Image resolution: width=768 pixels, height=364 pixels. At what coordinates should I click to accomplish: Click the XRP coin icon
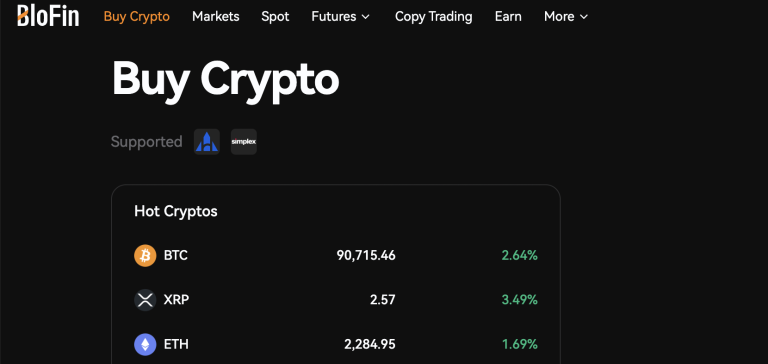pyautogui.click(x=145, y=300)
